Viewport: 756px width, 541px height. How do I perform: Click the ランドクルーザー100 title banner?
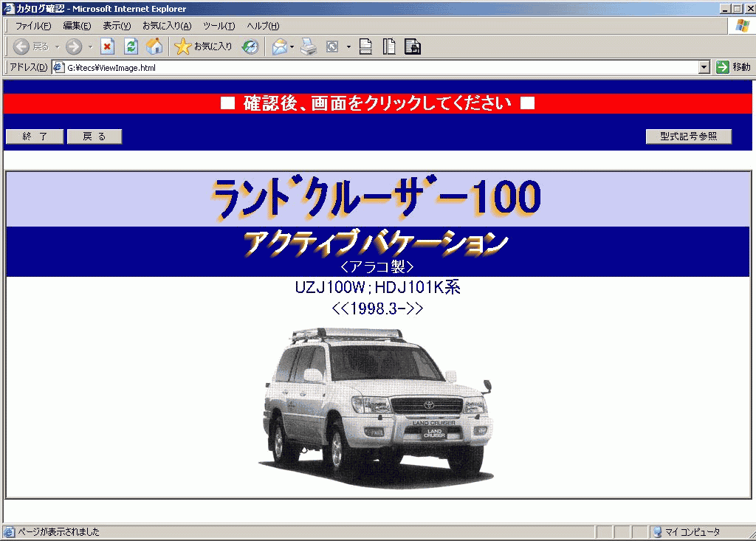[x=377, y=199]
